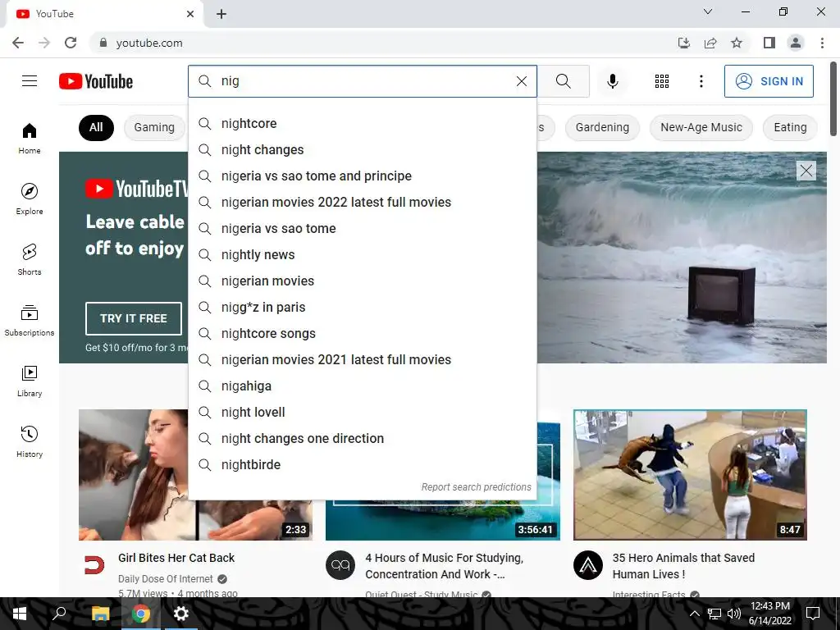Choose the 'nightcore' suggestion
840x630 pixels.
[x=362, y=123]
